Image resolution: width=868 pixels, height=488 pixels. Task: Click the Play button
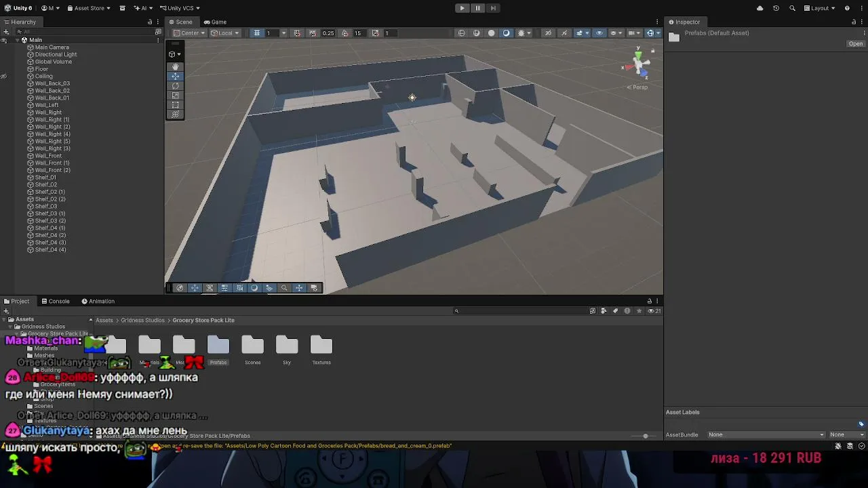coord(462,8)
